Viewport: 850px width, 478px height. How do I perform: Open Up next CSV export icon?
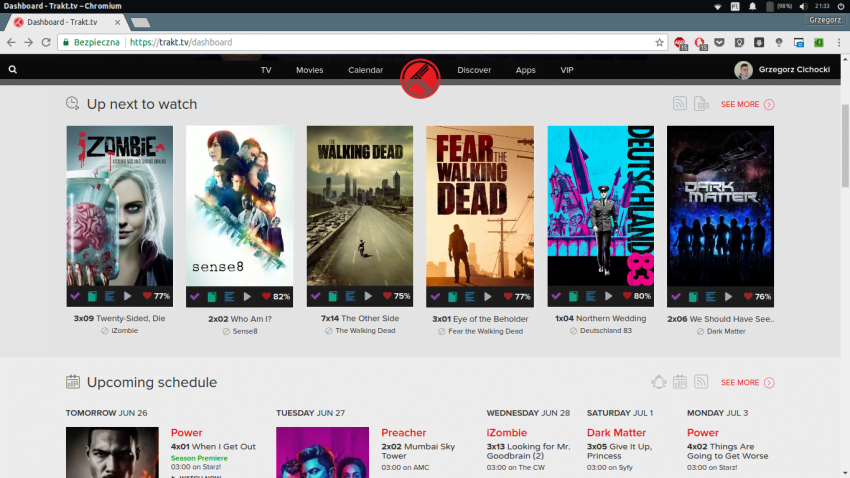701,104
